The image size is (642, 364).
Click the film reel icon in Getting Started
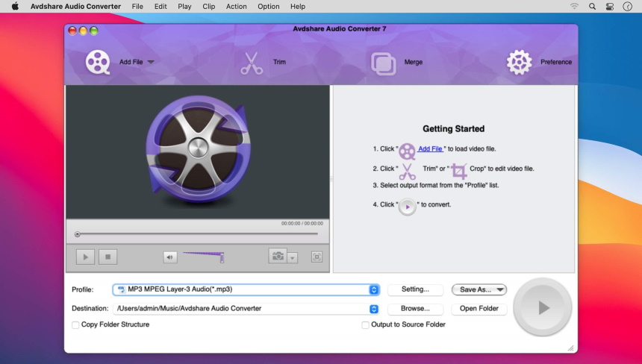pos(407,151)
